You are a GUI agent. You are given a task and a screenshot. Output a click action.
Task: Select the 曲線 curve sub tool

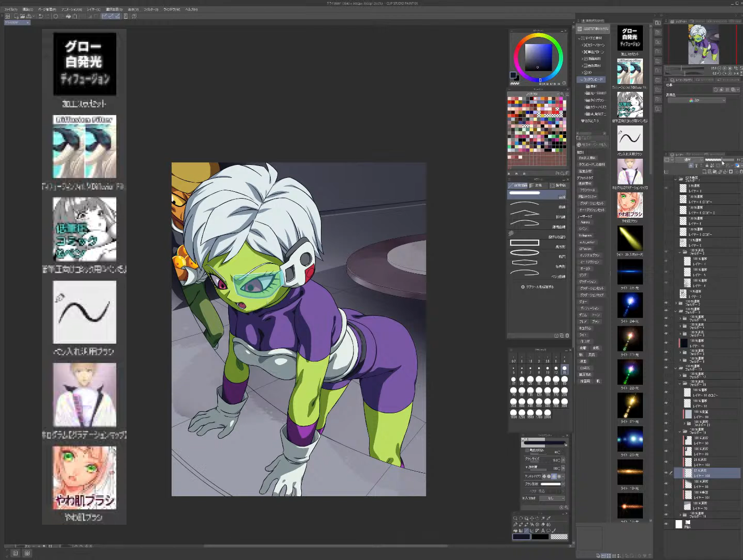537,206
